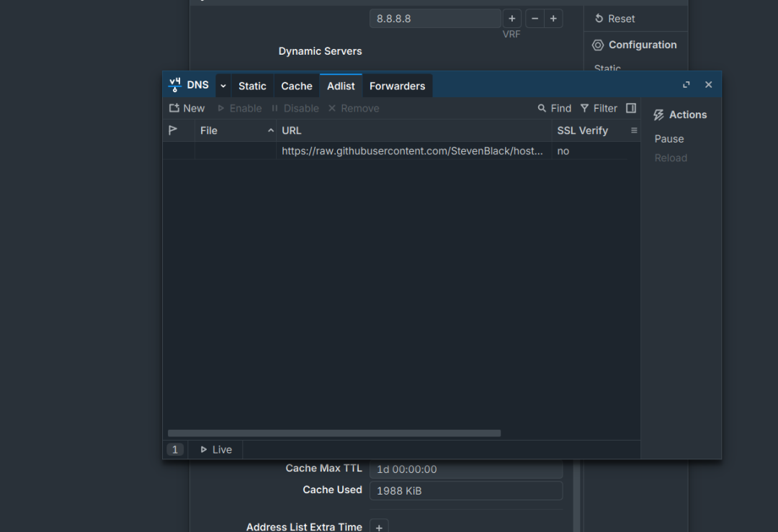
Task: Switch to the Static tab
Action: coord(252,86)
